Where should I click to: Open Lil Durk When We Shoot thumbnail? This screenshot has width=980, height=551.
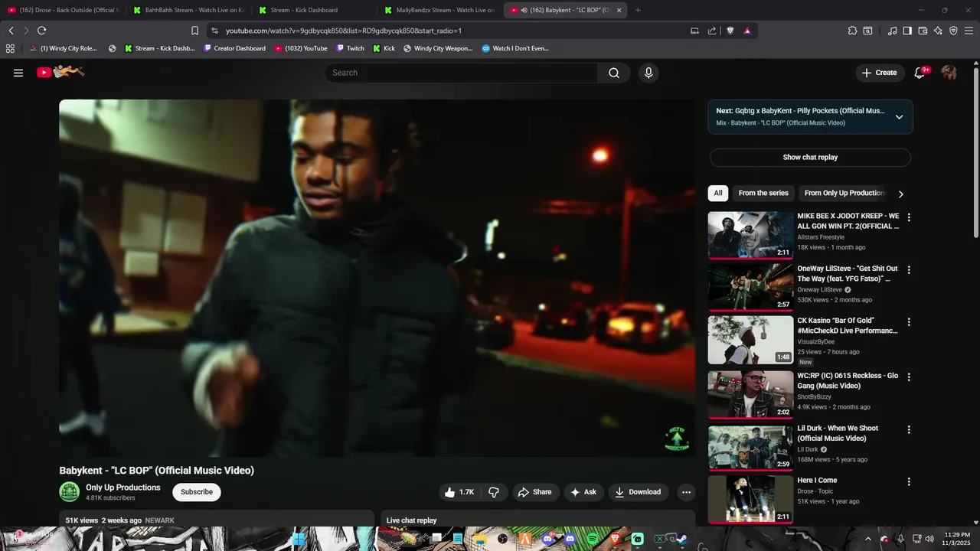point(750,447)
